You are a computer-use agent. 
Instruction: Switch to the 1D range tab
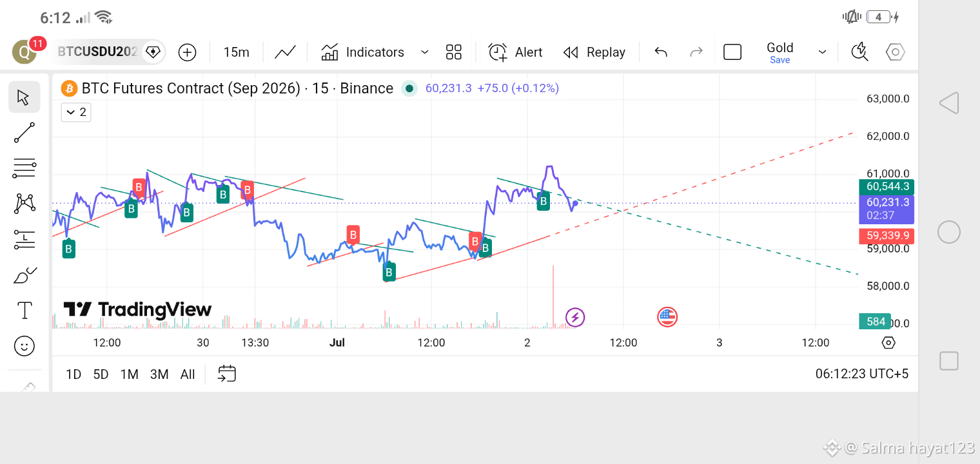click(x=73, y=374)
